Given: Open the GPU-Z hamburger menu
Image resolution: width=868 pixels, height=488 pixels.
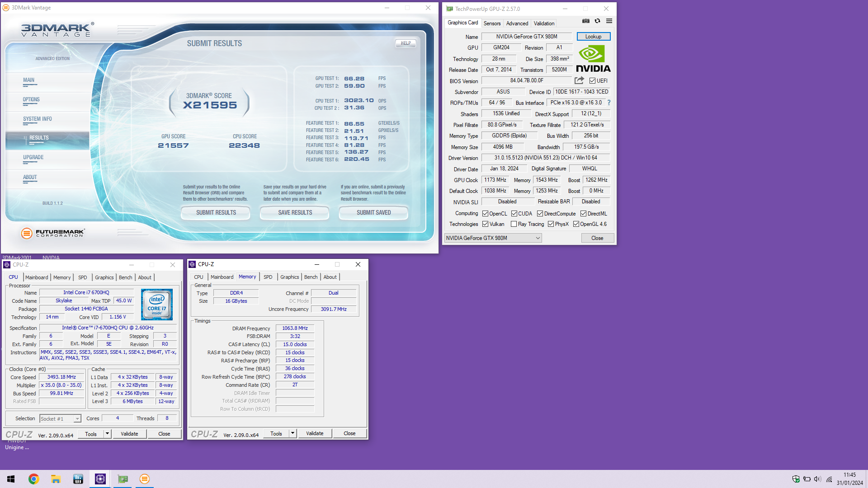Looking at the screenshot, I should pos(609,21).
